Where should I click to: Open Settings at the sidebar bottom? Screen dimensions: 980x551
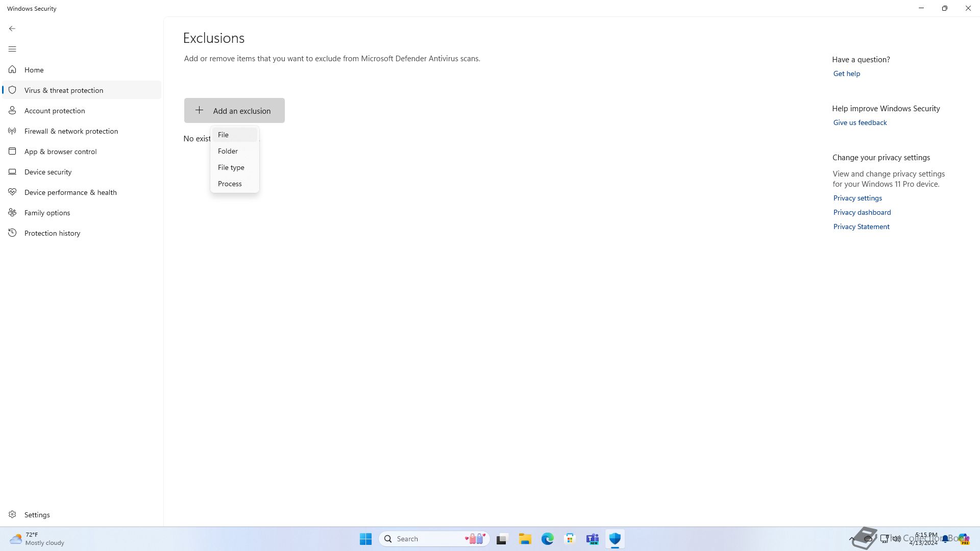click(82, 514)
